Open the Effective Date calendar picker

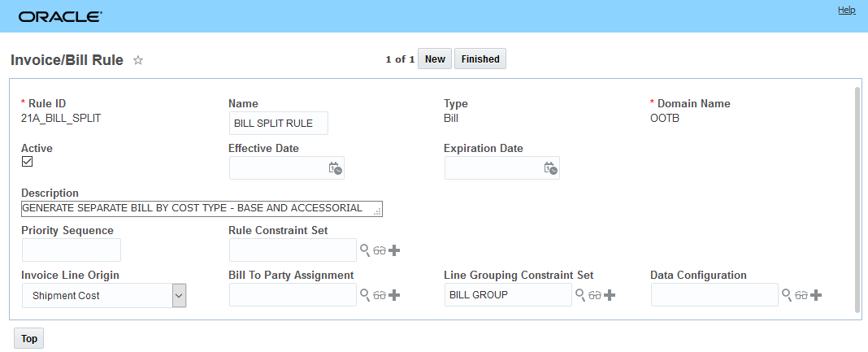335,168
